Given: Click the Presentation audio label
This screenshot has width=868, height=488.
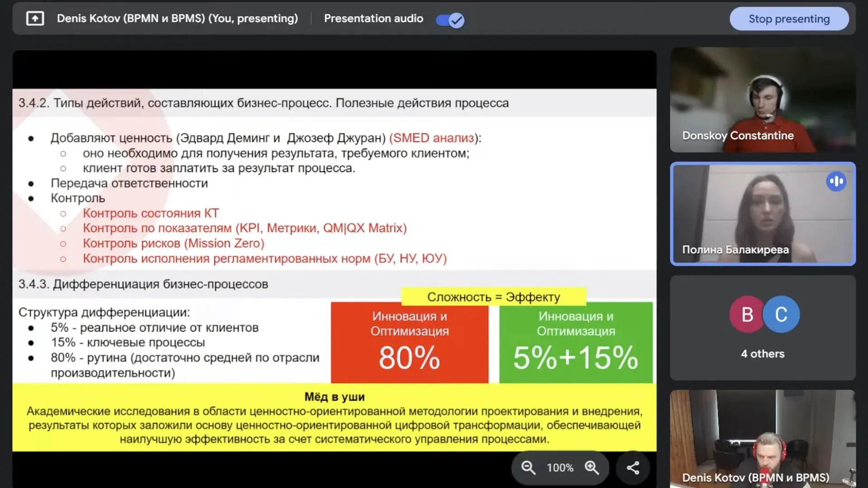Looking at the screenshot, I should click(x=373, y=19).
